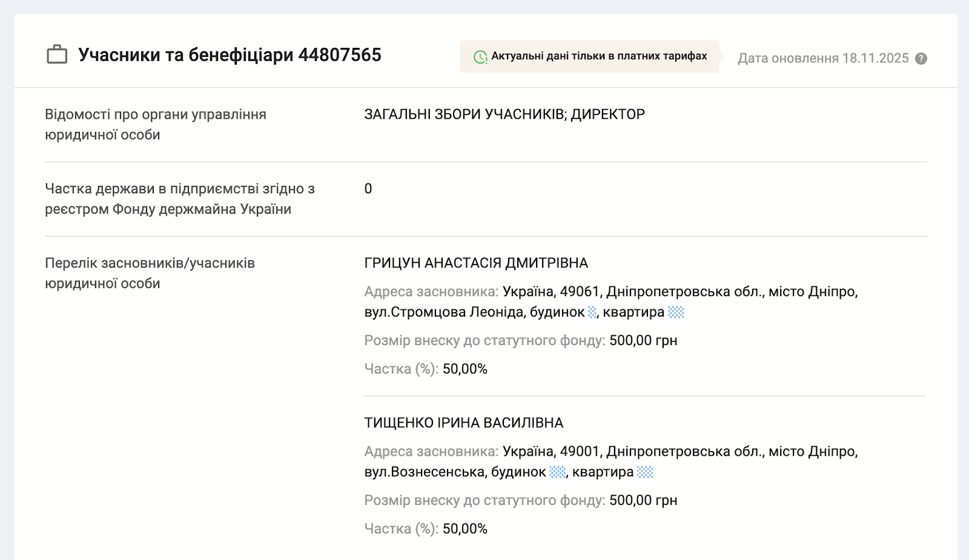This screenshot has height=560, width=969.
Task: Open founder ГРИЦУН АНАСТАСІЯ ДМИТРІВНА
Action: [x=476, y=263]
